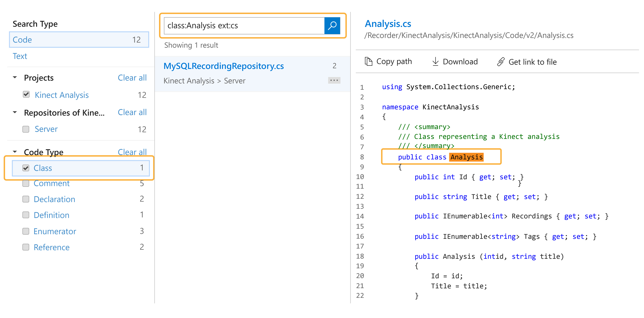
Task: Click the Enumerator filter label
Action: point(55,231)
